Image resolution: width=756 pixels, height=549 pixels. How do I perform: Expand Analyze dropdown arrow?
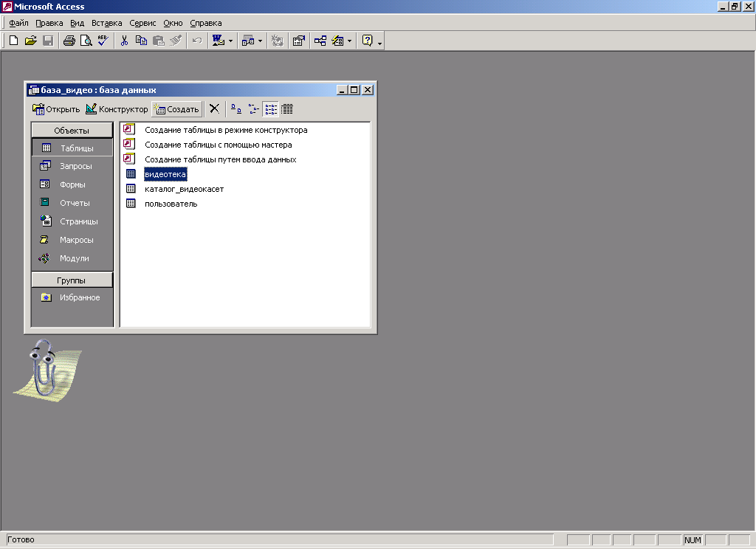point(261,41)
